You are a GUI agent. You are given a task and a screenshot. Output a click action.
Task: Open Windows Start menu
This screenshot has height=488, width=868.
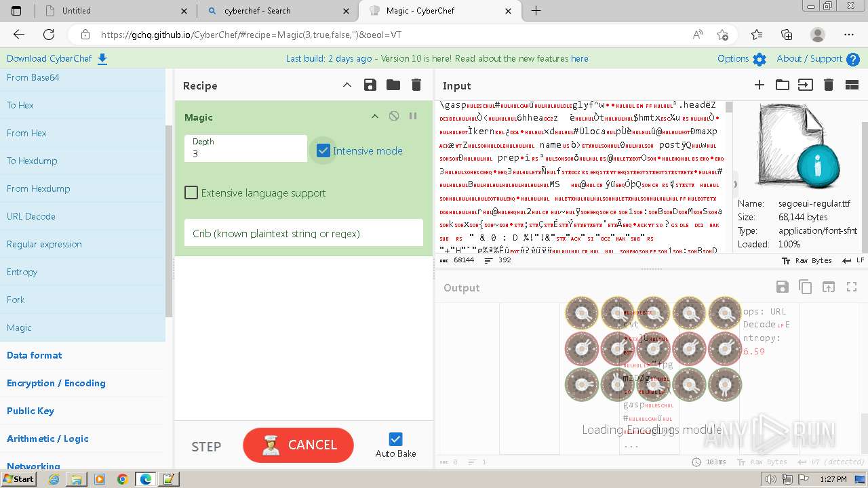pos(19,479)
